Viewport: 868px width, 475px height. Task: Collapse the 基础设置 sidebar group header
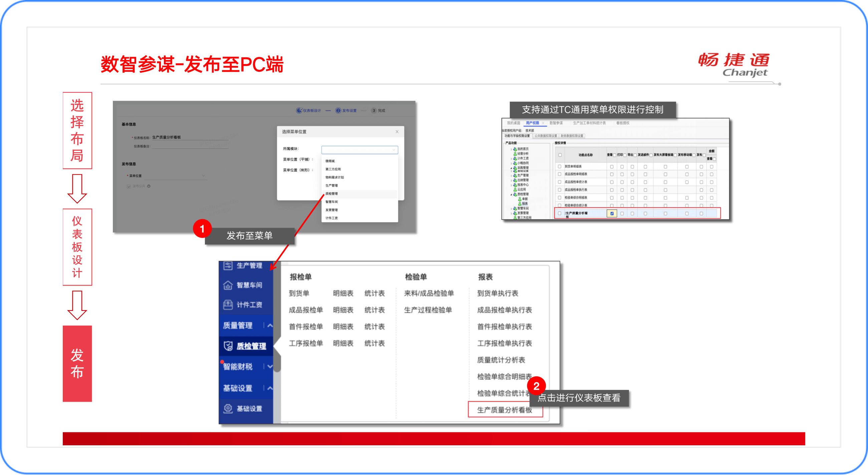270,388
